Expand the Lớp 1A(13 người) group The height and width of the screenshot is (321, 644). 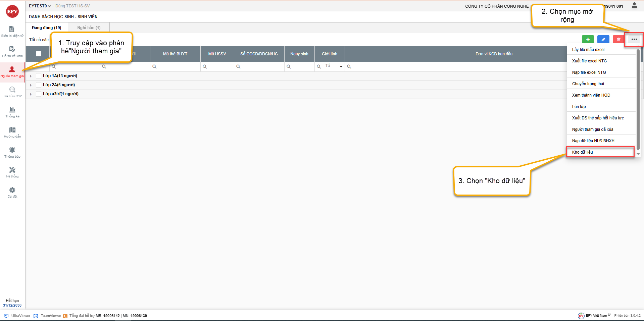(31, 76)
